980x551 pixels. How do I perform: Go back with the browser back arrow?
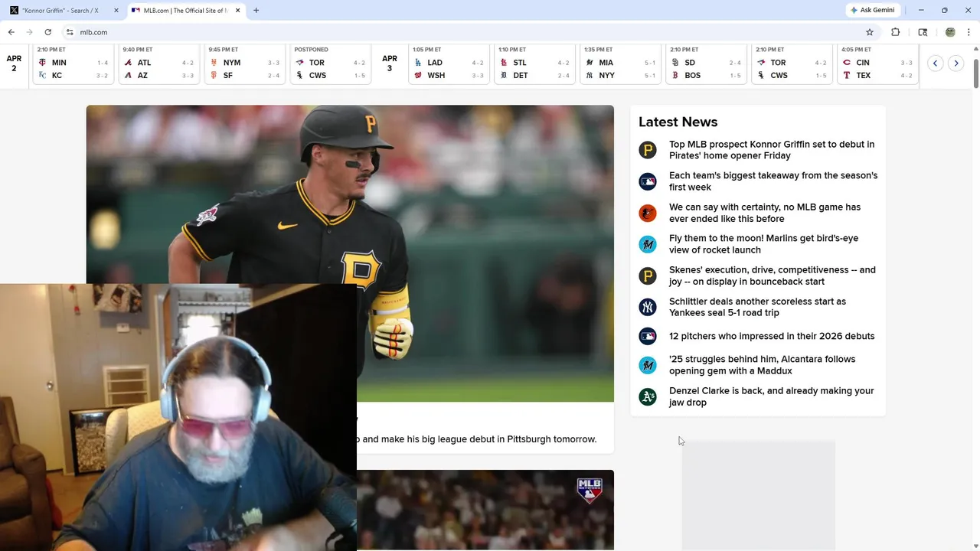point(11,32)
